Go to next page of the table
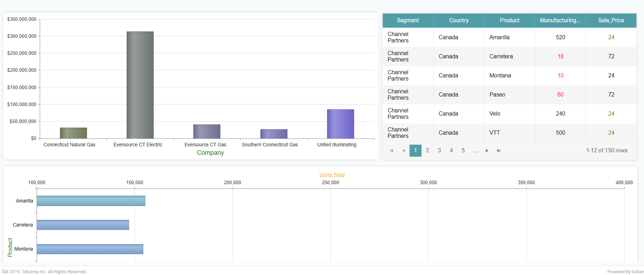Screen dimensions: 644x275 click(x=487, y=151)
